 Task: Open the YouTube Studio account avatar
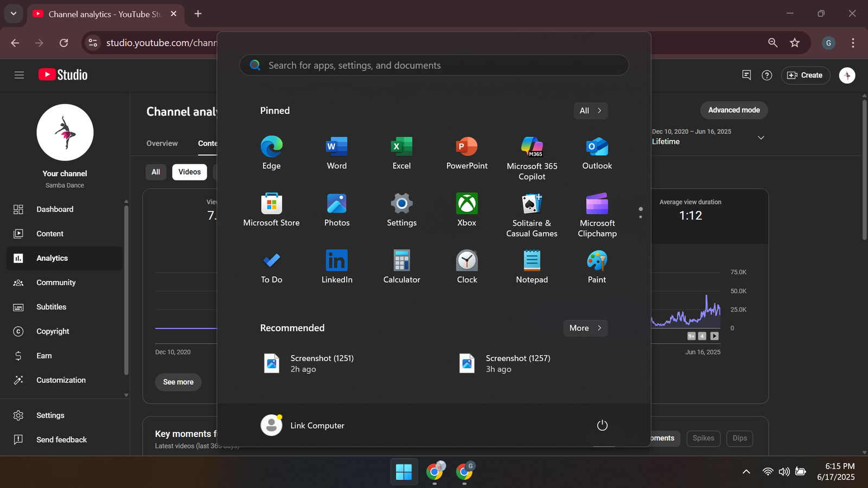[x=847, y=75]
